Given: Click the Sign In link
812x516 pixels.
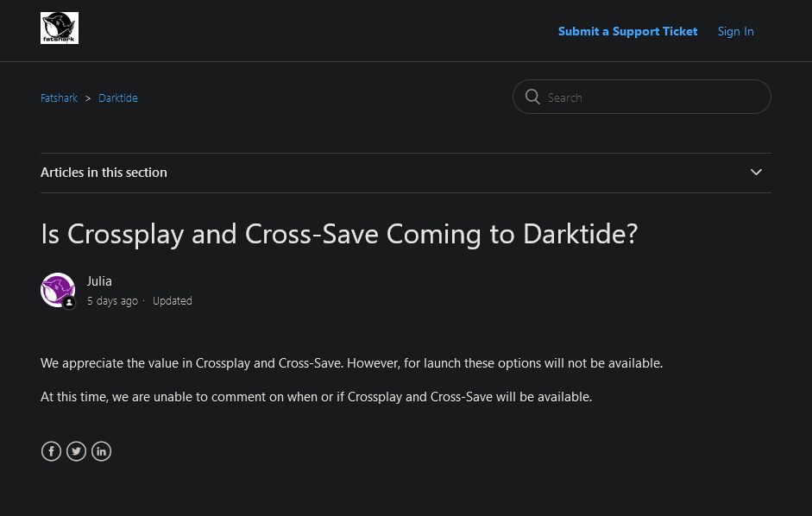Looking at the screenshot, I should coord(735,31).
